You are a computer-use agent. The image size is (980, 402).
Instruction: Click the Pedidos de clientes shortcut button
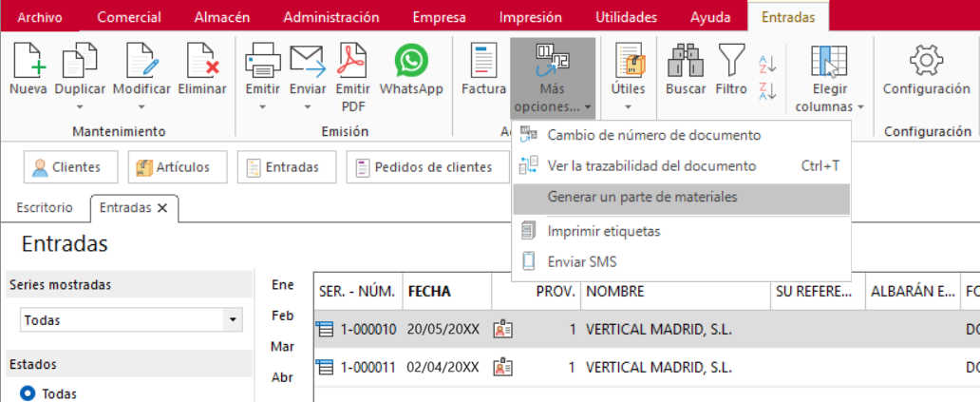428,167
